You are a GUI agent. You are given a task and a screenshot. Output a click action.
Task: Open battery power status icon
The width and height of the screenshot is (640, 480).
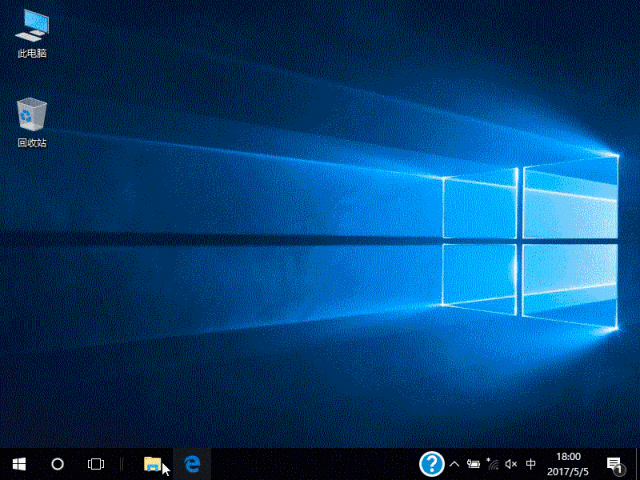[473, 464]
